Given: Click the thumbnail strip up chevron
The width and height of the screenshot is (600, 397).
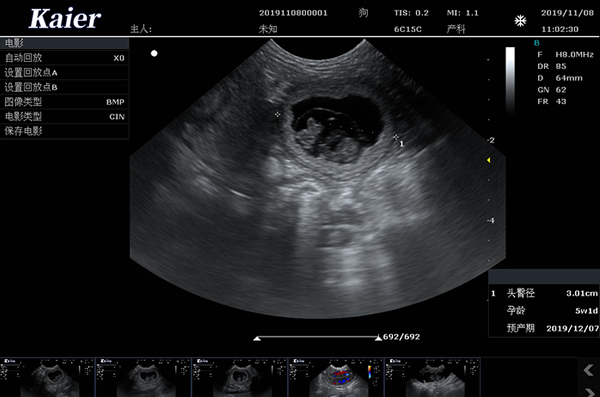Looking at the screenshot, I should coord(589,370).
